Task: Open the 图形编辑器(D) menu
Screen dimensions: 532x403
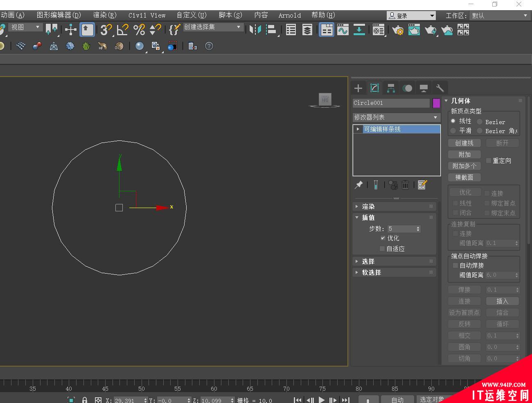Action: 59,15
